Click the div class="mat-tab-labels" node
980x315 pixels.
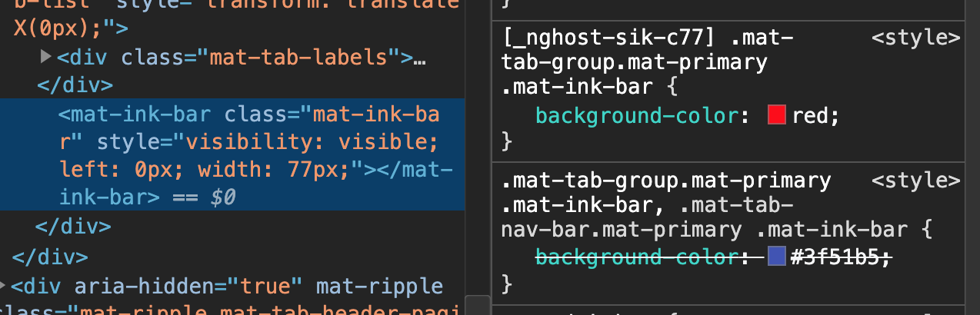240,57
